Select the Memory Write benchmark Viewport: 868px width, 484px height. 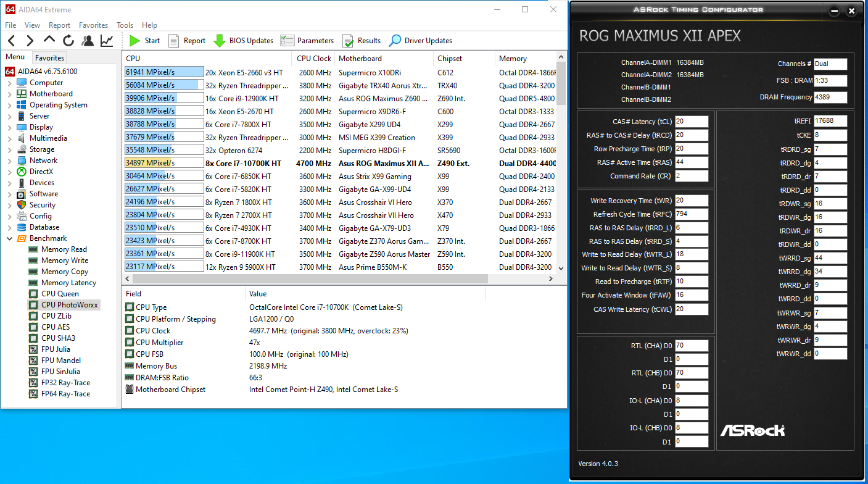(x=64, y=261)
